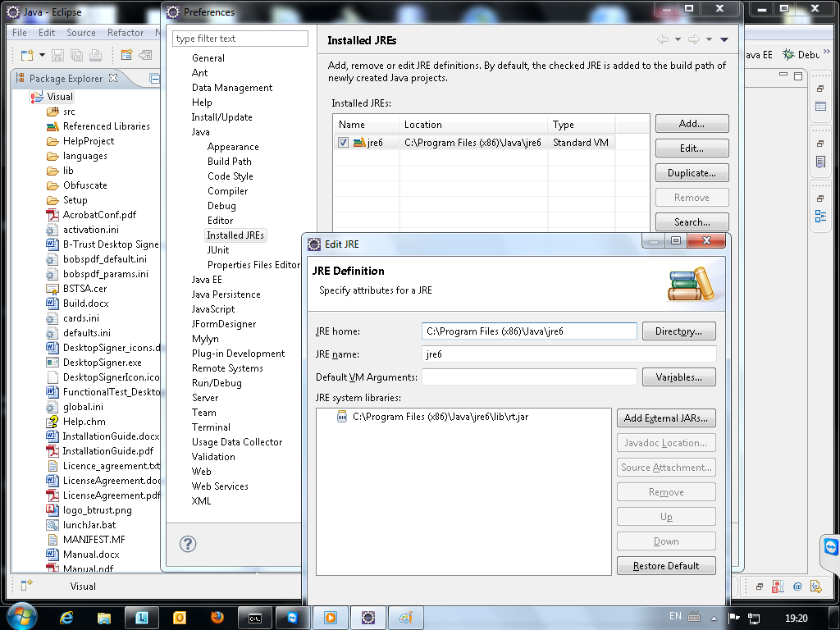Click the JRE home path field
Image resolution: width=840 pixels, height=630 pixels.
tap(529, 331)
